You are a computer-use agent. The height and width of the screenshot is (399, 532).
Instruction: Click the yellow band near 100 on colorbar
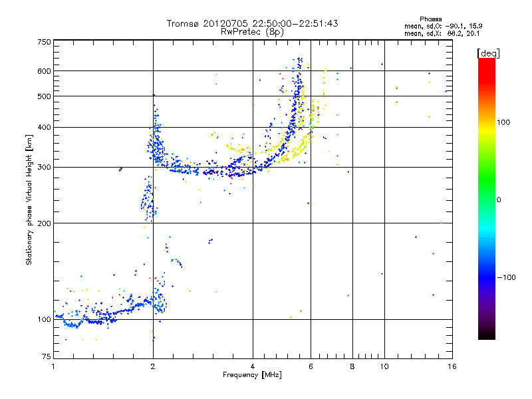(x=486, y=123)
